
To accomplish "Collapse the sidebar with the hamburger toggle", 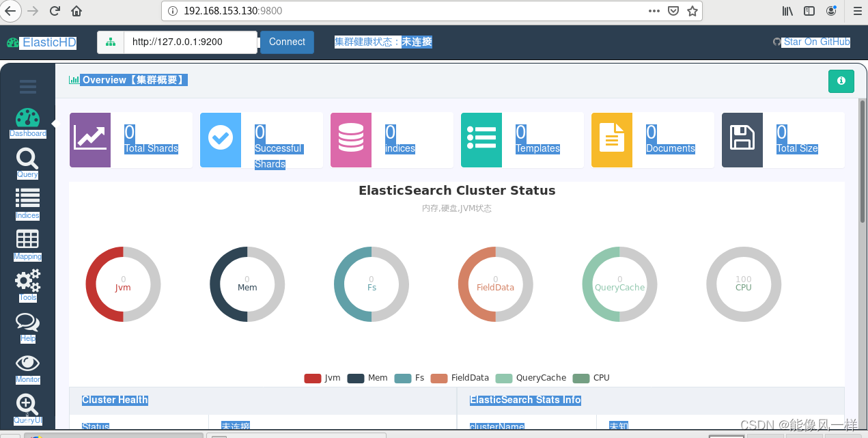I will (x=27, y=87).
